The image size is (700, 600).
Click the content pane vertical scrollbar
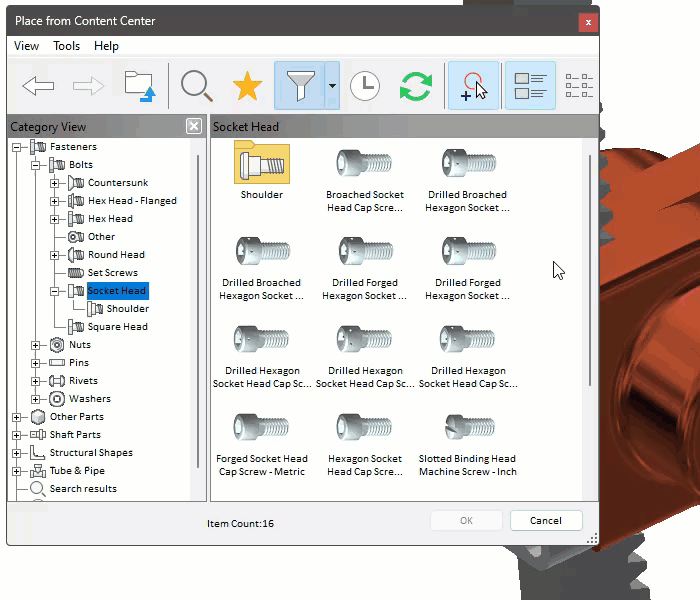[x=590, y=271]
